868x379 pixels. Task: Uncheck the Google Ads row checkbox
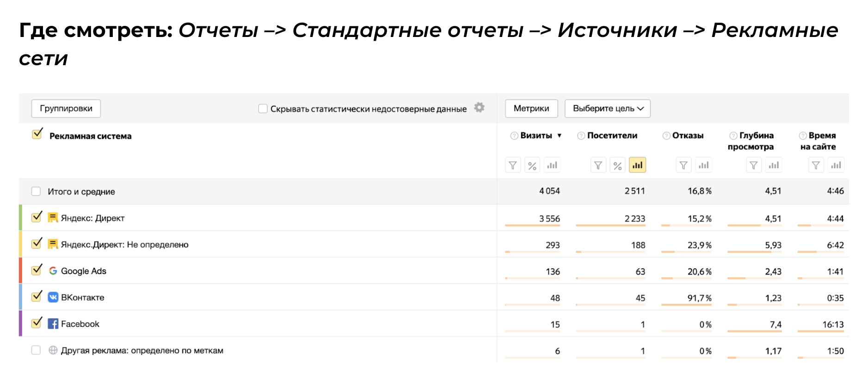point(37,270)
